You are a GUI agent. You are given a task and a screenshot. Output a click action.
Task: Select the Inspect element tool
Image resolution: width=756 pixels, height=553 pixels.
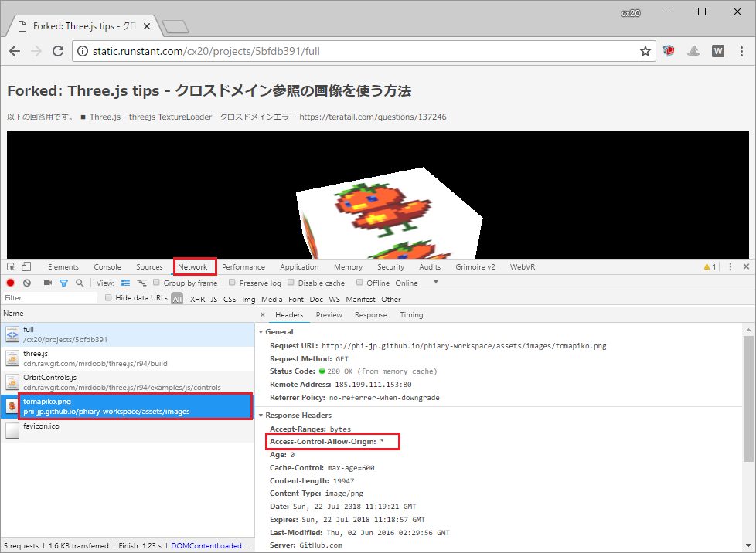click(x=11, y=266)
